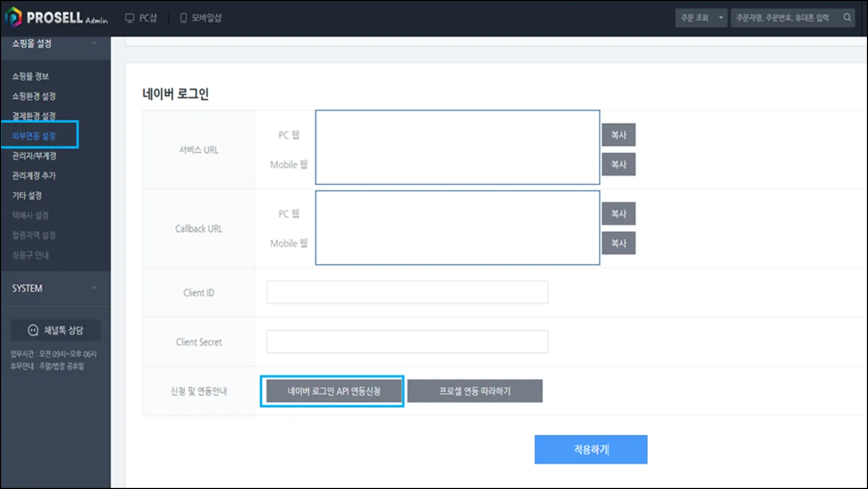Click the 채널톡 상담 button
Viewport: 868px width, 489px height.
[56, 330]
